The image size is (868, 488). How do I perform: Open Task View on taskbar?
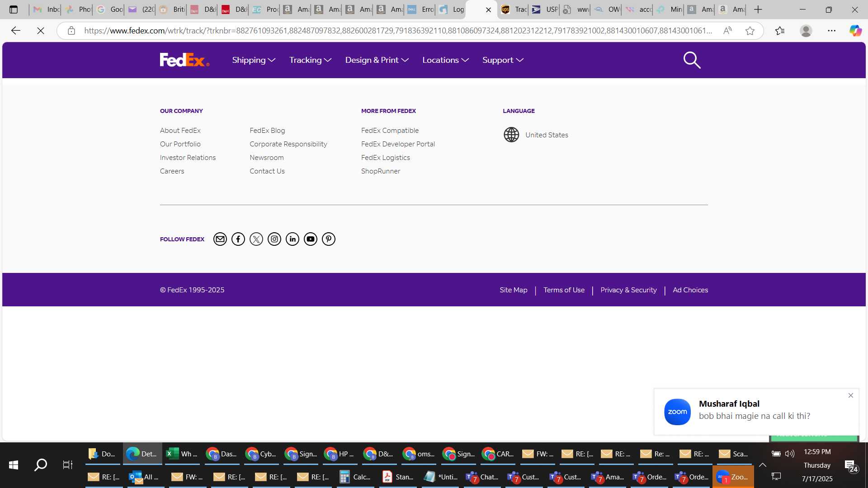68,465
